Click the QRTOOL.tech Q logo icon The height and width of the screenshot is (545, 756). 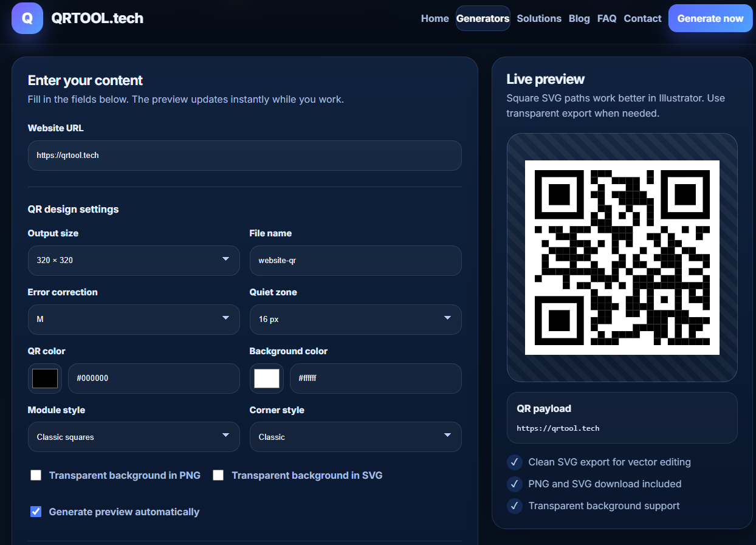coord(27,18)
